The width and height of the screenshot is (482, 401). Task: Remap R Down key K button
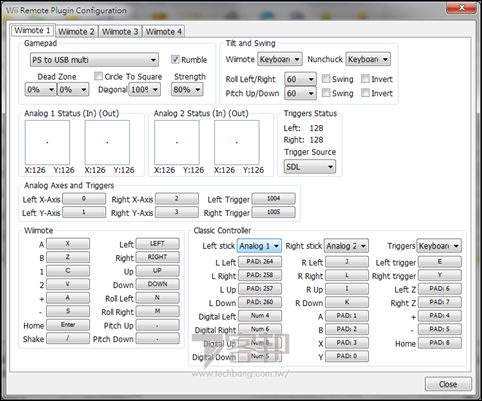click(x=347, y=302)
